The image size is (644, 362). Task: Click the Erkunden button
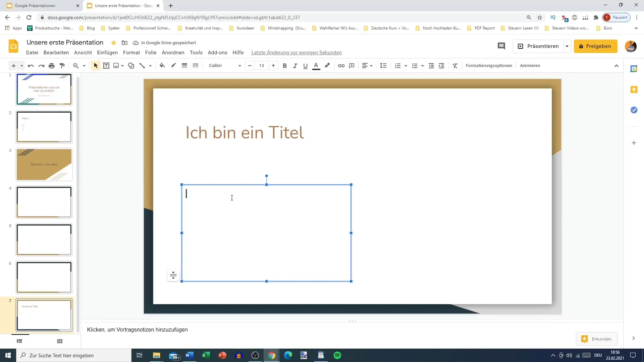click(x=596, y=339)
